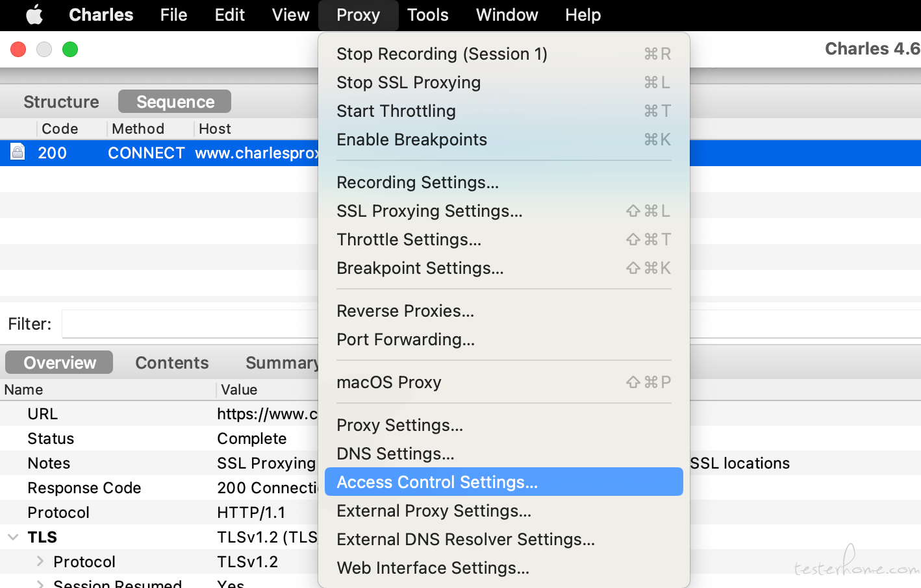Click the lock icon on the CONNECT row

coord(18,152)
